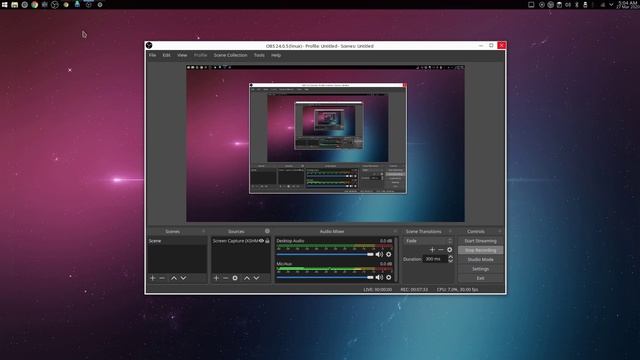Open Desktop Audio settings gear
Viewport: 640px width, 360px height.
pos(389,254)
